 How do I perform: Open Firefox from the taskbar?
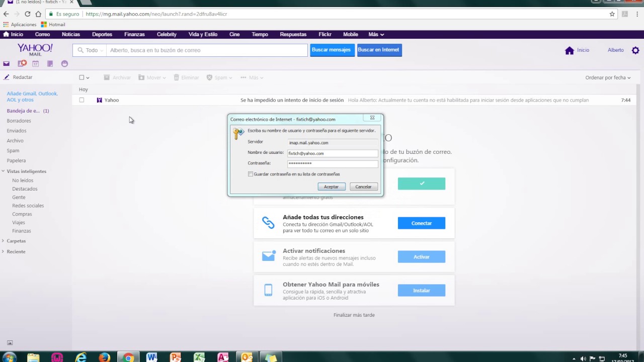(104, 357)
